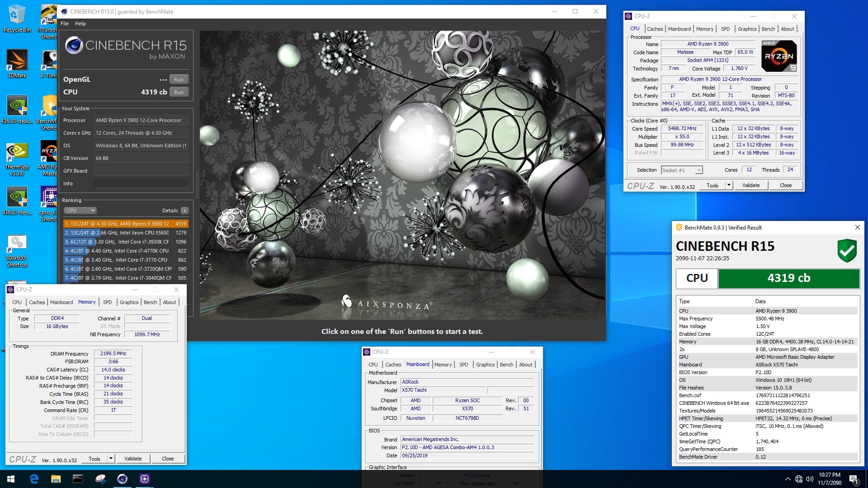Open the Ranking CPU dropdown in Cinebench

[x=80, y=211]
